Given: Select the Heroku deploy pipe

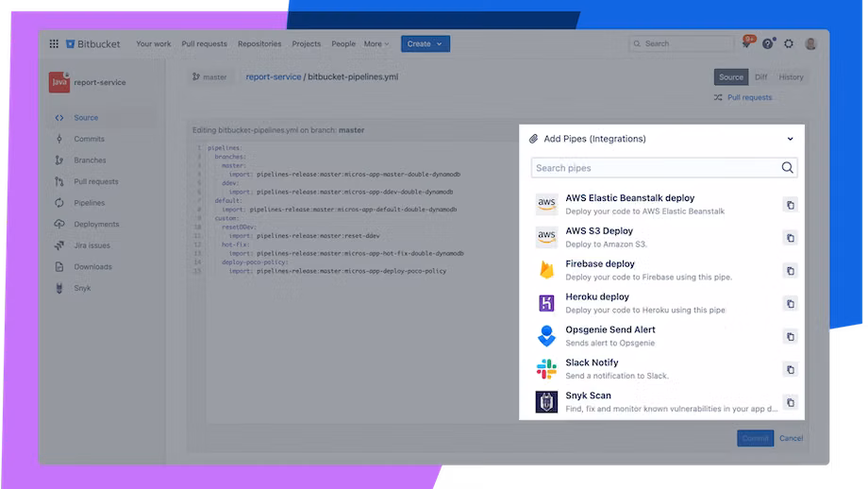Looking at the screenshot, I should click(x=597, y=296).
